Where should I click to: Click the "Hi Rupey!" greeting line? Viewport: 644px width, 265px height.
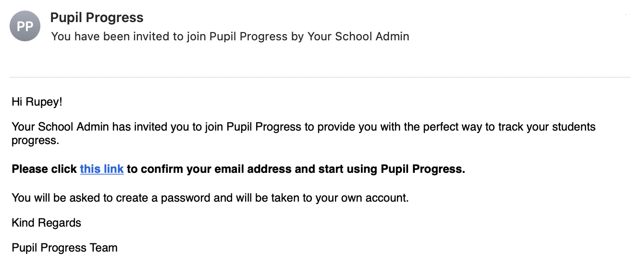(37, 102)
